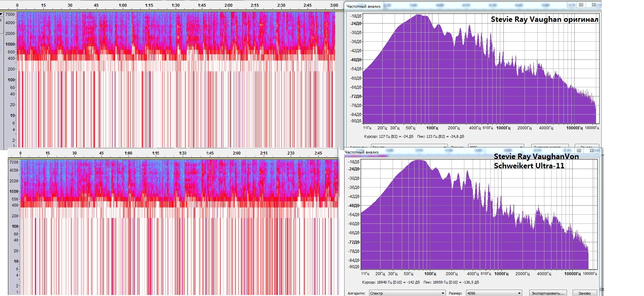Click the -48Дб axis label in the original graph
644x296 pixels.
tap(356, 59)
